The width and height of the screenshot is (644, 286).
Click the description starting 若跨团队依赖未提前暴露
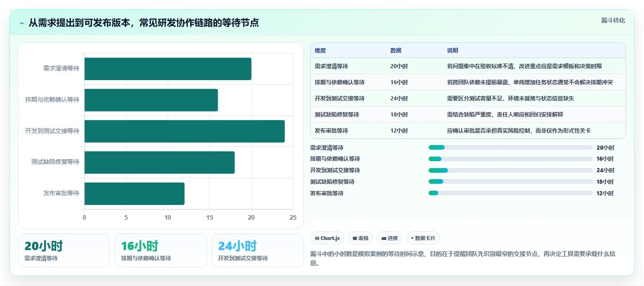pos(530,82)
